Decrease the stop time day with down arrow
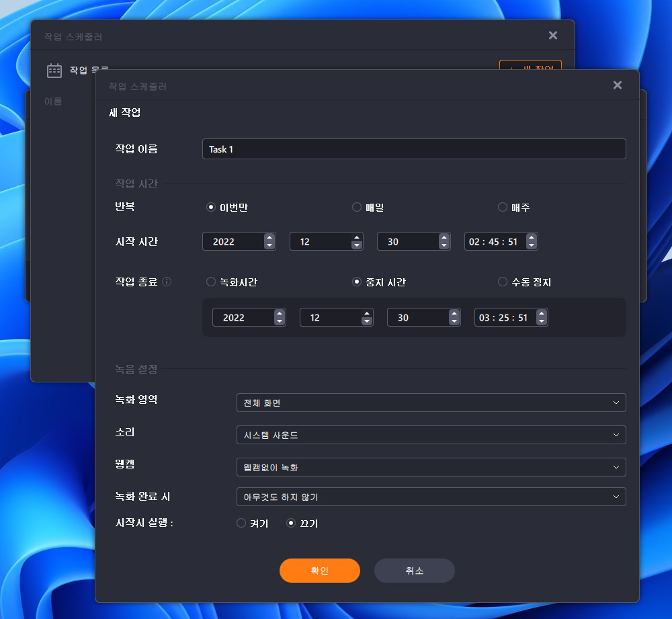672x619 pixels. tap(454, 321)
